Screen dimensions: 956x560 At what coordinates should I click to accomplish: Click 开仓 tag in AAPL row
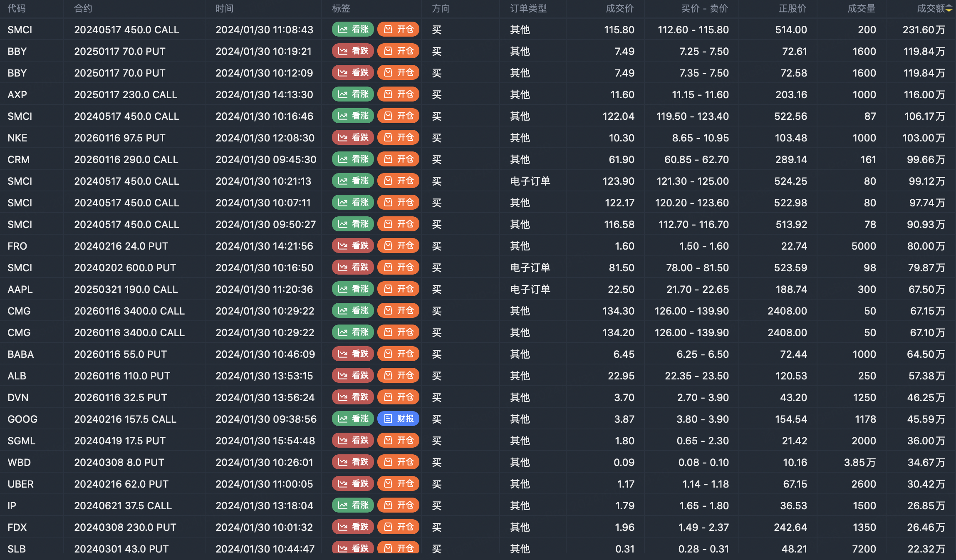(x=398, y=289)
